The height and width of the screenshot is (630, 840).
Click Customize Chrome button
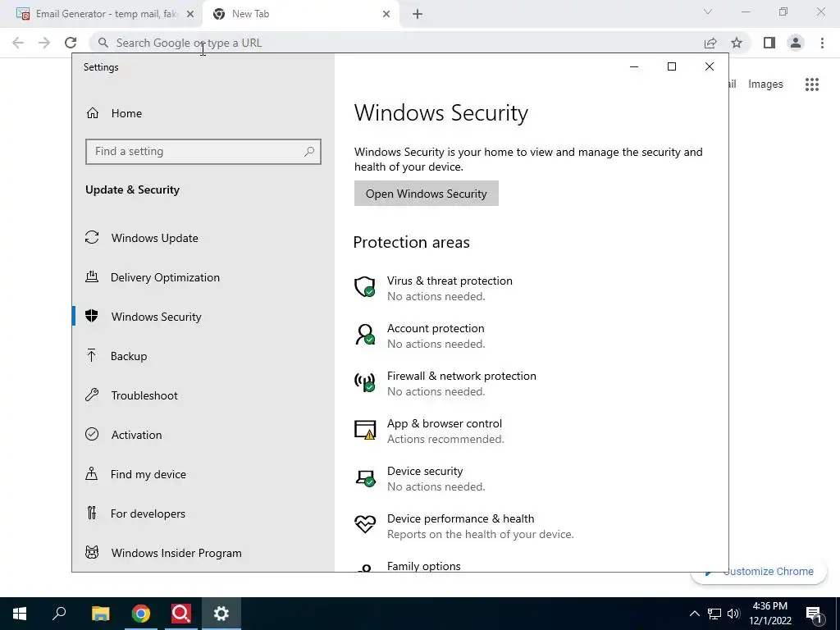(759, 571)
